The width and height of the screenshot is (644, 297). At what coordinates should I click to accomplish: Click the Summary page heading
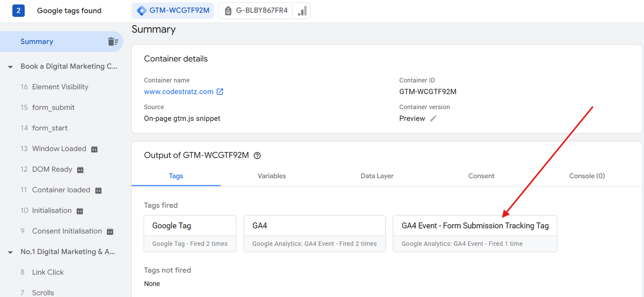154,29
